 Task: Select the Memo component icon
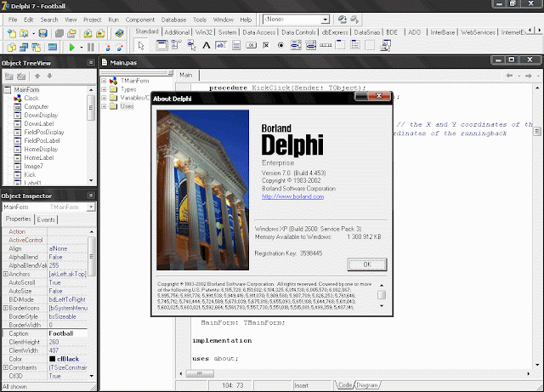point(236,45)
